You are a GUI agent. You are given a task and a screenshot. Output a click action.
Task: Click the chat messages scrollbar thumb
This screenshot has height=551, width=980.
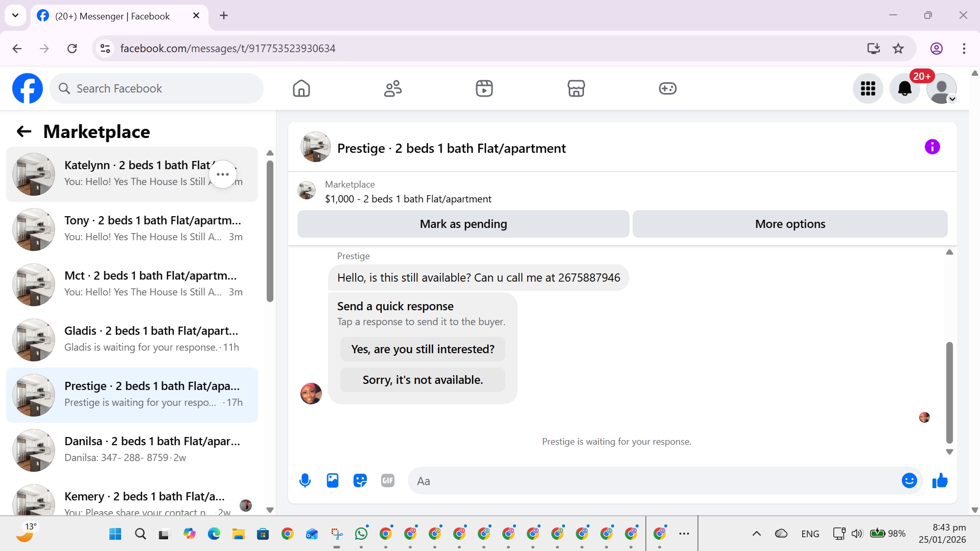point(949,393)
